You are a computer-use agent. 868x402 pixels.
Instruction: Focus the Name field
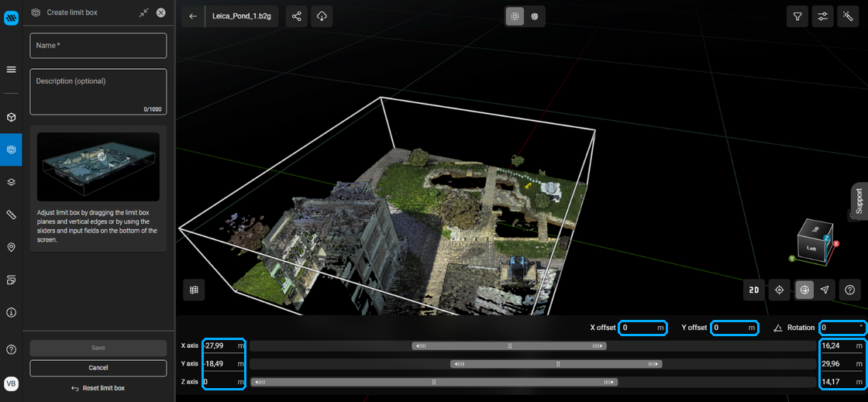click(x=98, y=46)
